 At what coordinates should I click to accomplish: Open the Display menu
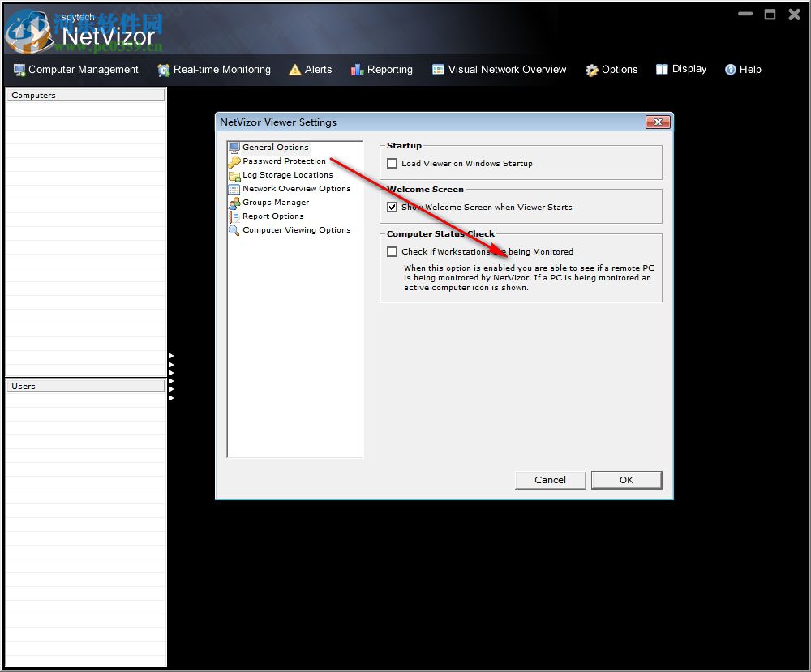coord(688,69)
